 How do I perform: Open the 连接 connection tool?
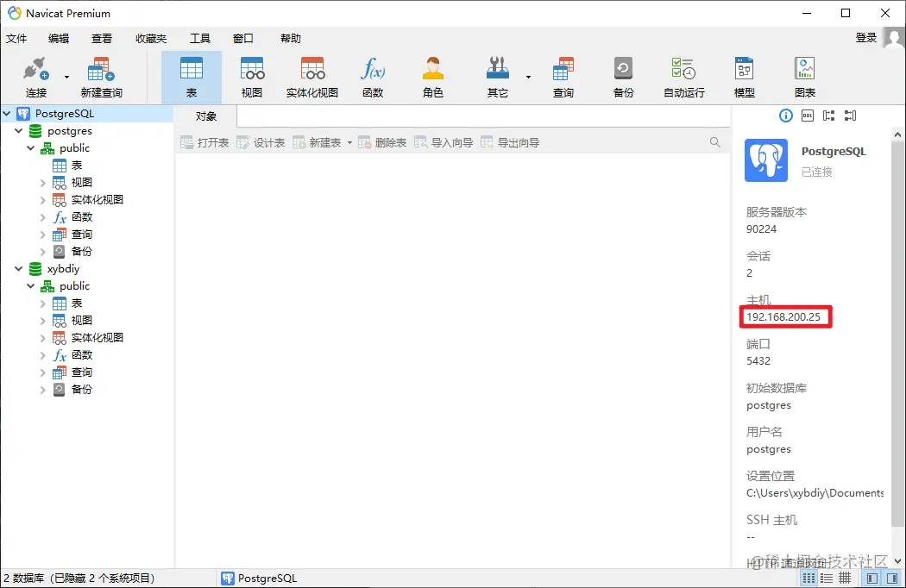[x=36, y=77]
